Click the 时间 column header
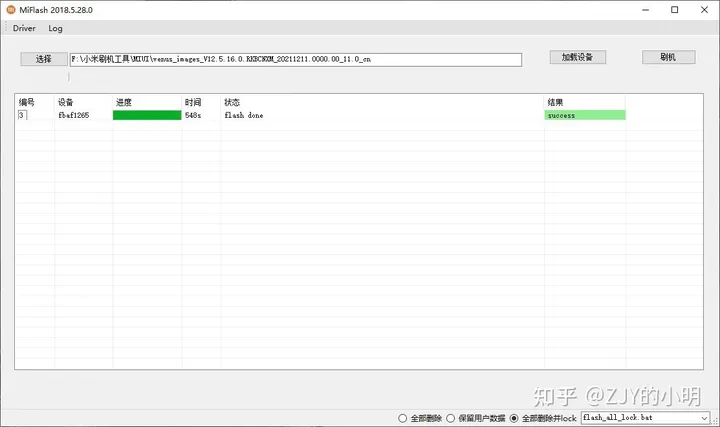Viewport: 720px width, 427px height. click(x=192, y=102)
